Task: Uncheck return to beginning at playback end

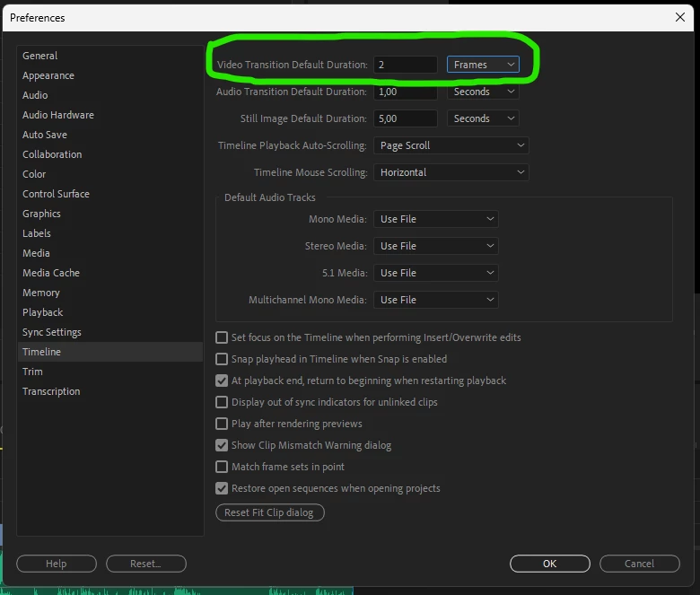Action: (222, 381)
